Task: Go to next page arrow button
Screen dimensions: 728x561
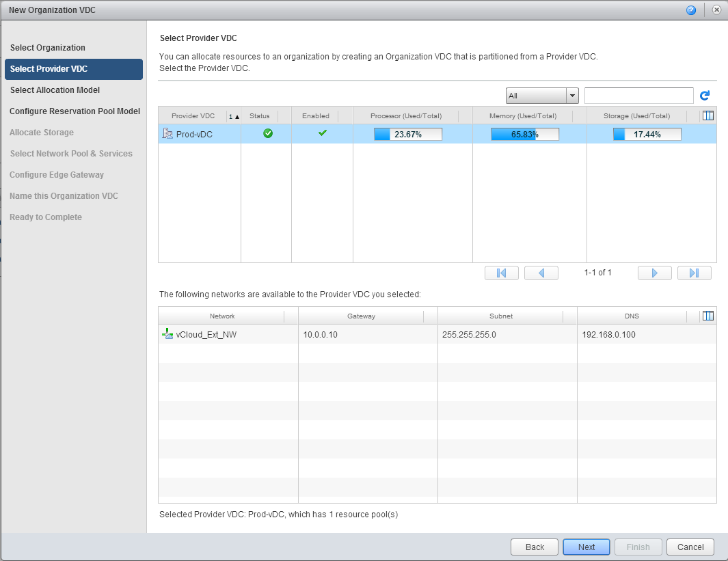Action: point(654,273)
